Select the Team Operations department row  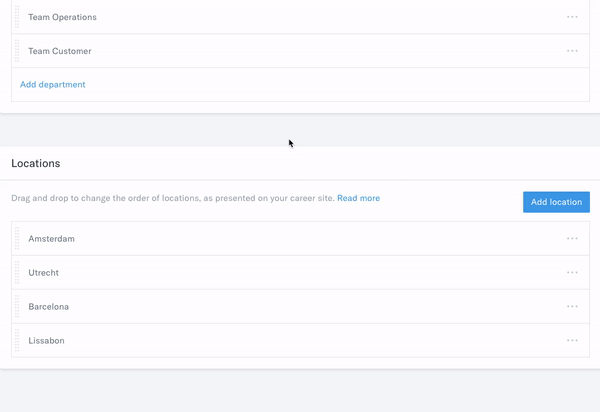pos(300,17)
